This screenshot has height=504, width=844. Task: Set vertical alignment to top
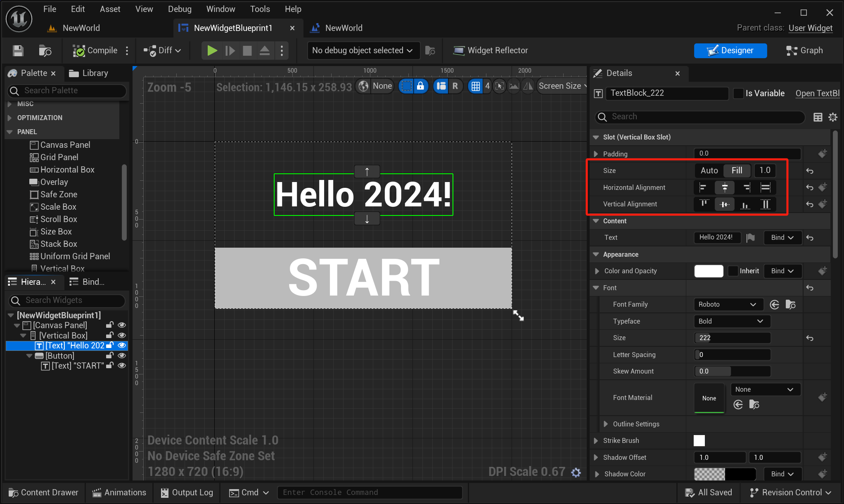(x=704, y=204)
